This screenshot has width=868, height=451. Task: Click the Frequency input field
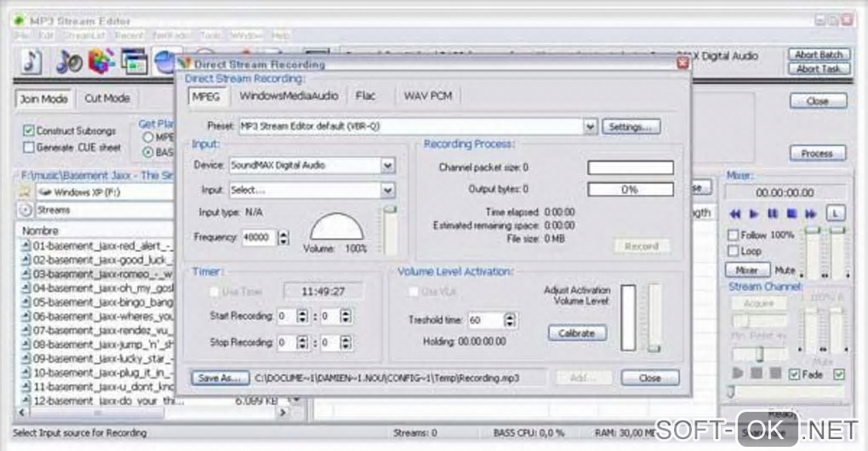click(259, 237)
